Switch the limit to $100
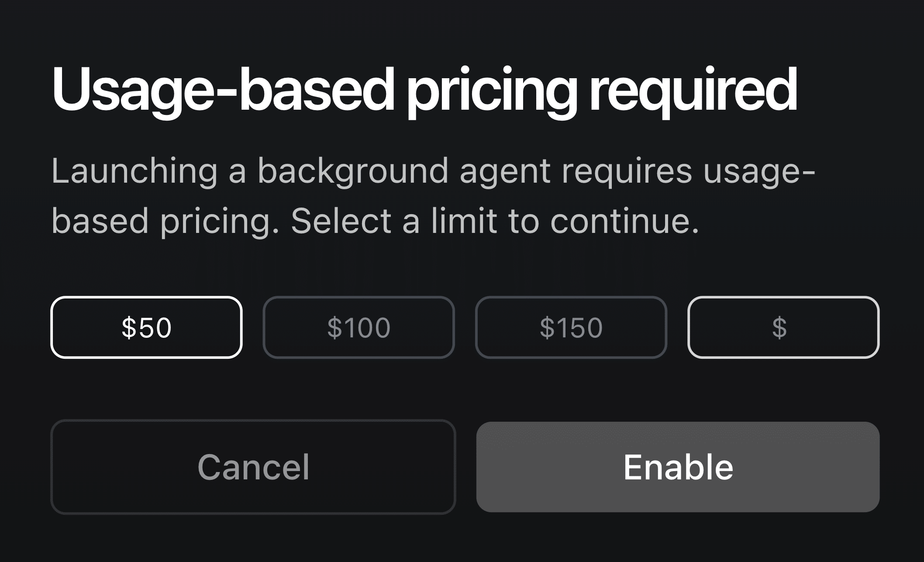This screenshot has height=562, width=924. click(359, 328)
